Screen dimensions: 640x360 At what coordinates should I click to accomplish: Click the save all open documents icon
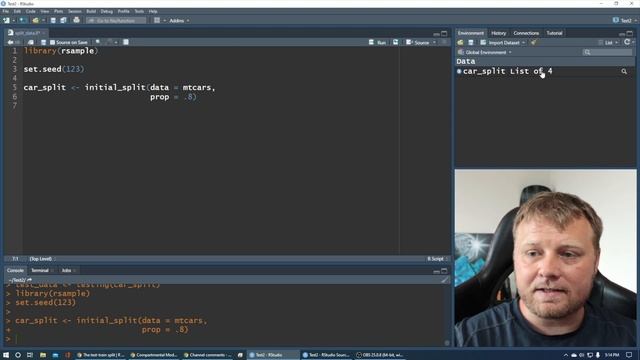point(63,20)
